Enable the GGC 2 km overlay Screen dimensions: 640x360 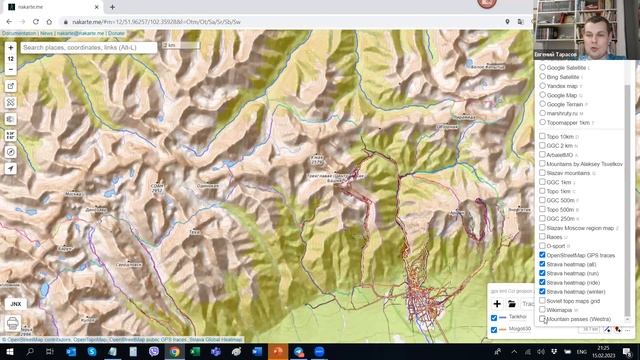[542, 145]
